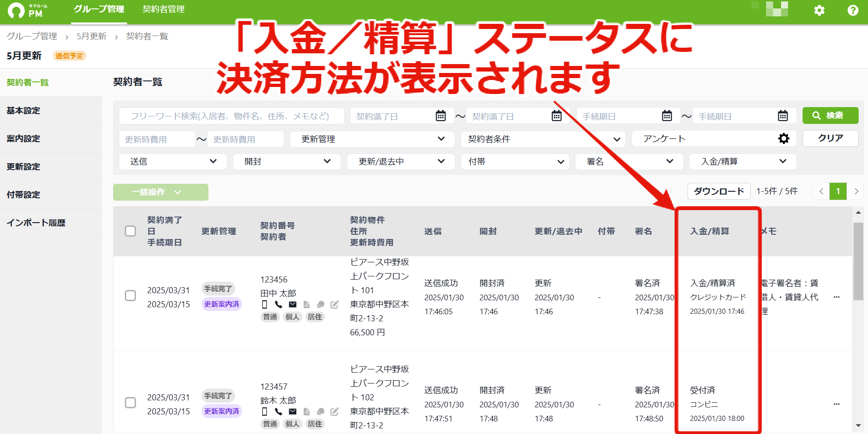Check the row for 鈴木 太郎
The width and height of the screenshot is (868, 434).
click(130, 403)
